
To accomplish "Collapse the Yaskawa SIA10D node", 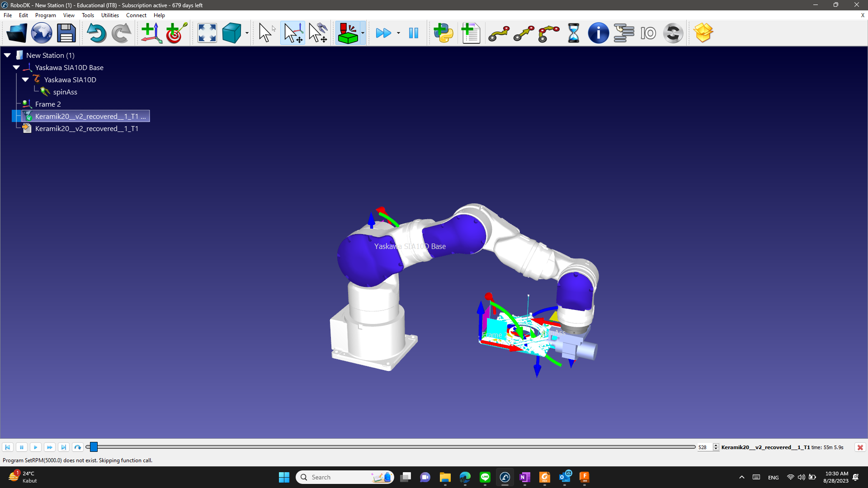I will (x=25, y=80).
